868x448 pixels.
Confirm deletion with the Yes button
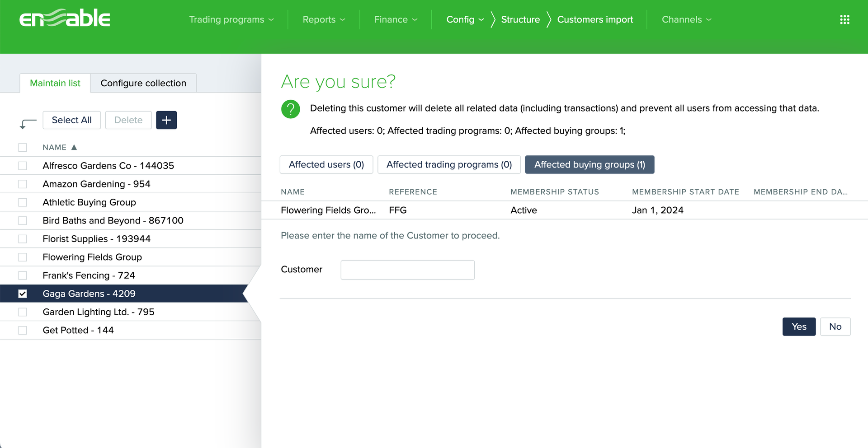tap(798, 327)
